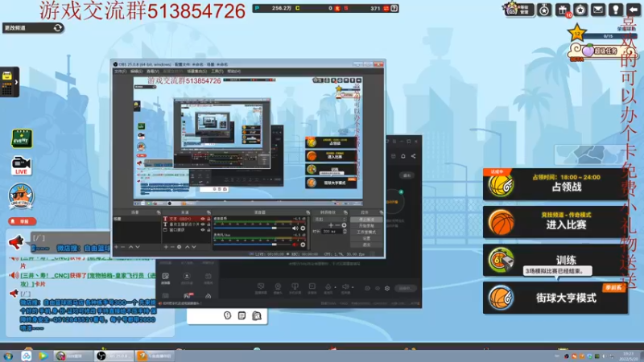Add a new source with plus icon in OBS

166,247
